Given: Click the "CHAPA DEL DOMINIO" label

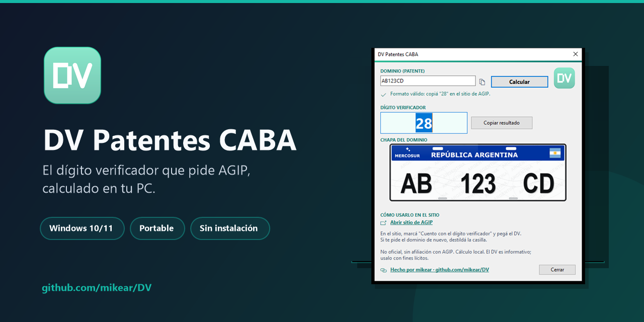Looking at the screenshot, I should [x=404, y=140].
